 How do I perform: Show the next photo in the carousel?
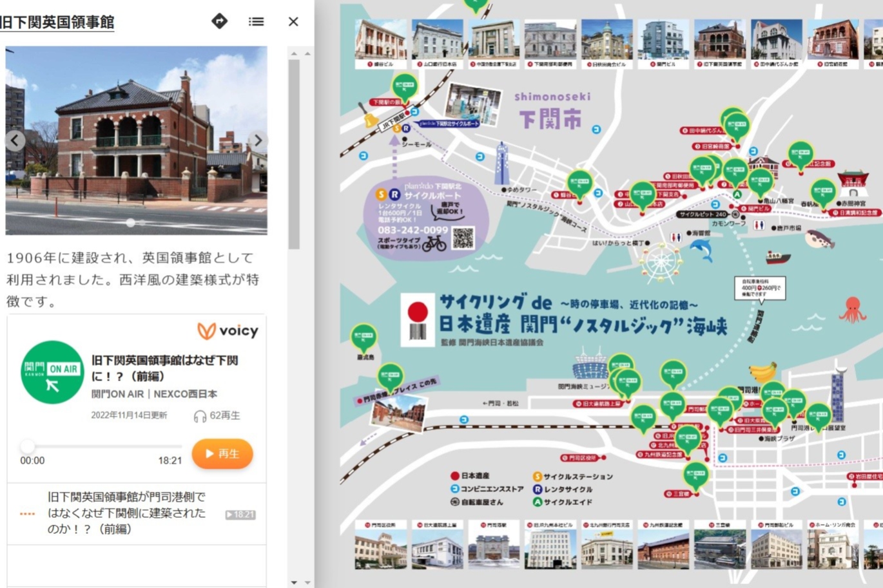pyautogui.click(x=258, y=140)
